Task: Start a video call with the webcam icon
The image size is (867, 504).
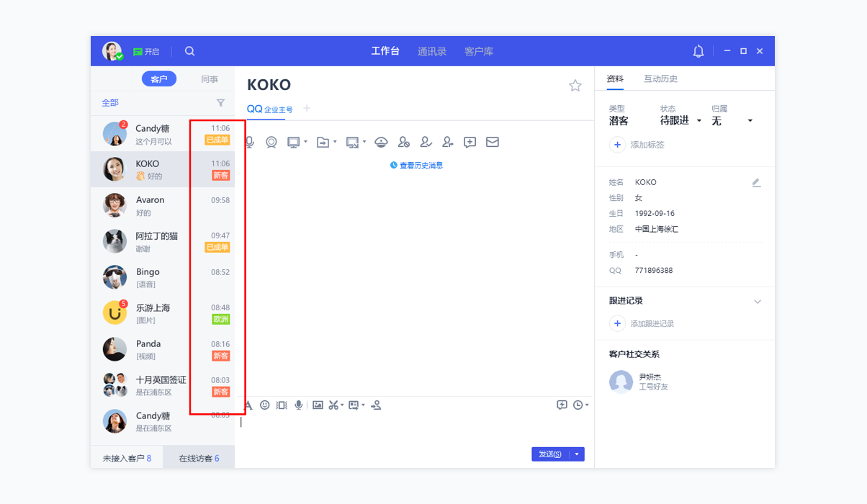Action: pyautogui.click(x=271, y=143)
